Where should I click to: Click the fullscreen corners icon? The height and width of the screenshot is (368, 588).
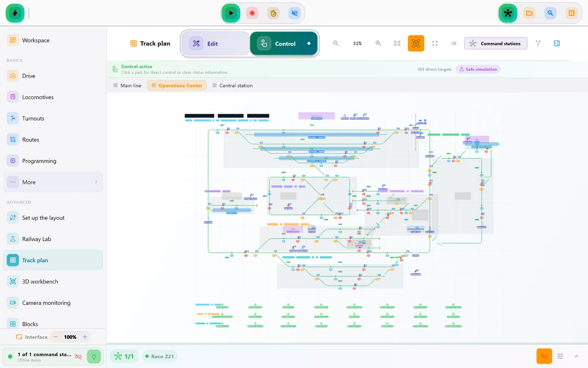(435, 43)
